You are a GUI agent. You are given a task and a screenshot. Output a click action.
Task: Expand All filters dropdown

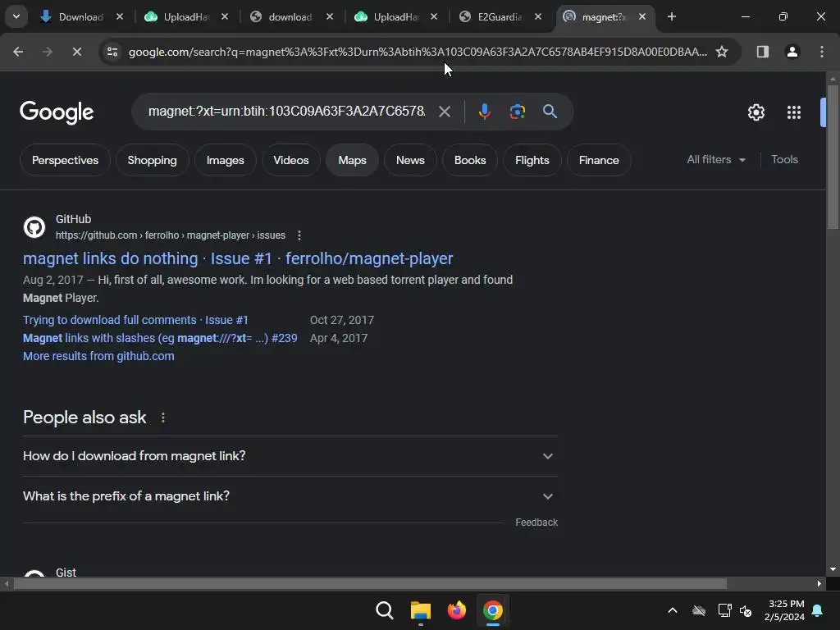716,160
